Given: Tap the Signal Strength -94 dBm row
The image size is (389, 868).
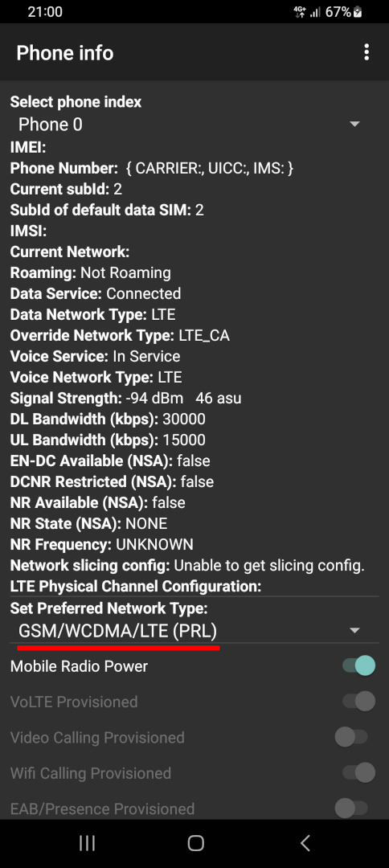Looking at the screenshot, I should point(125,398).
